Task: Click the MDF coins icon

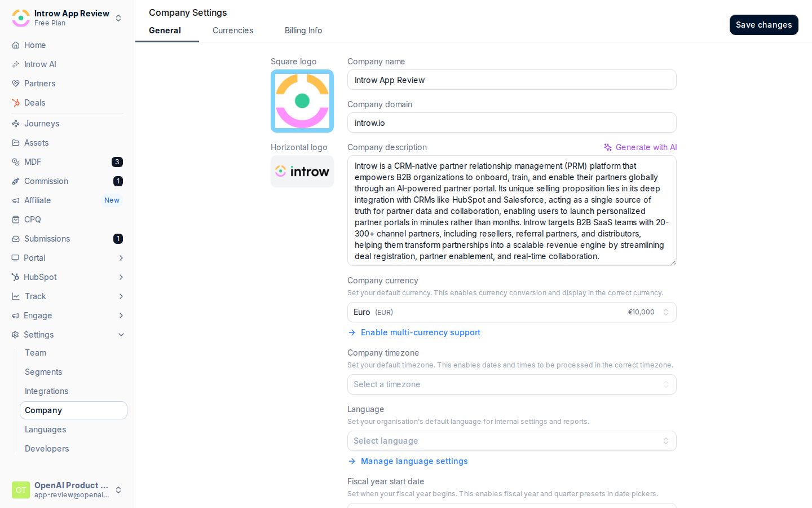Action: [16, 162]
